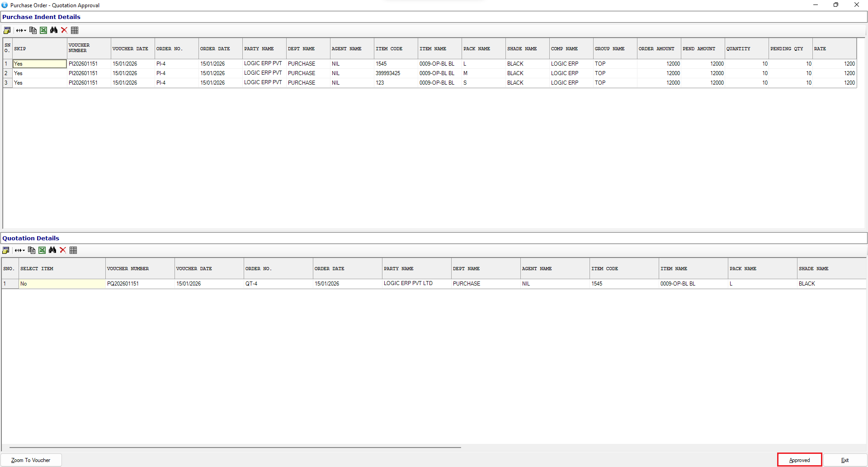This screenshot has height=467, width=868.
Task: Click the horizontal scrollbar under Quotation Details grid
Action: [x=235, y=448]
